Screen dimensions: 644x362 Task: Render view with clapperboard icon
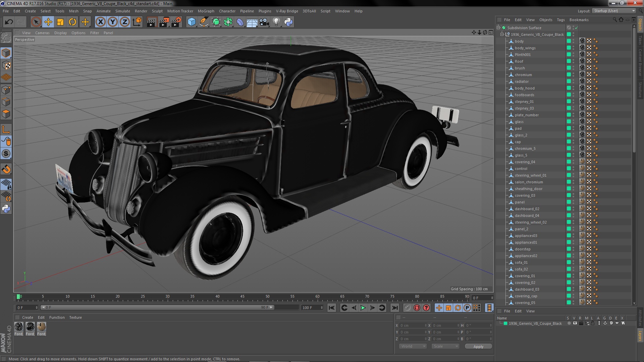pos(152,22)
